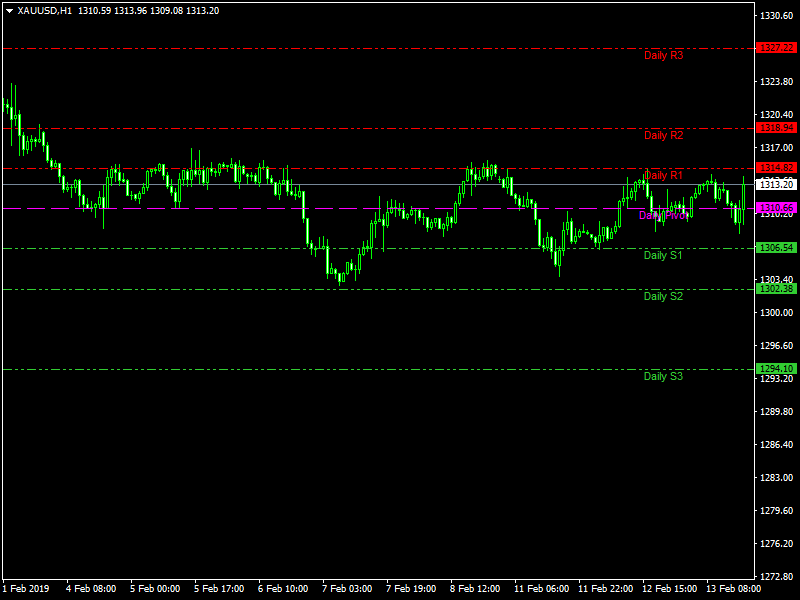Image resolution: width=800 pixels, height=600 pixels.
Task: Select the Daily S3 support label
Action: coord(663,377)
